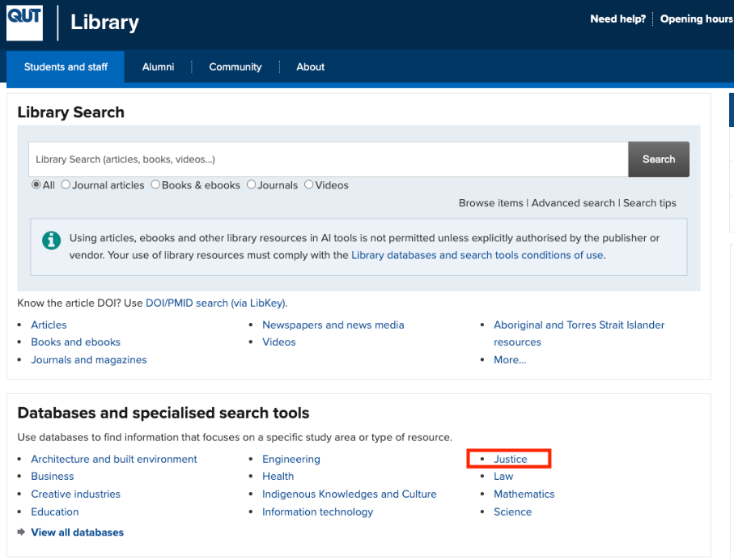Open the Students and staff tab

tap(66, 67)
